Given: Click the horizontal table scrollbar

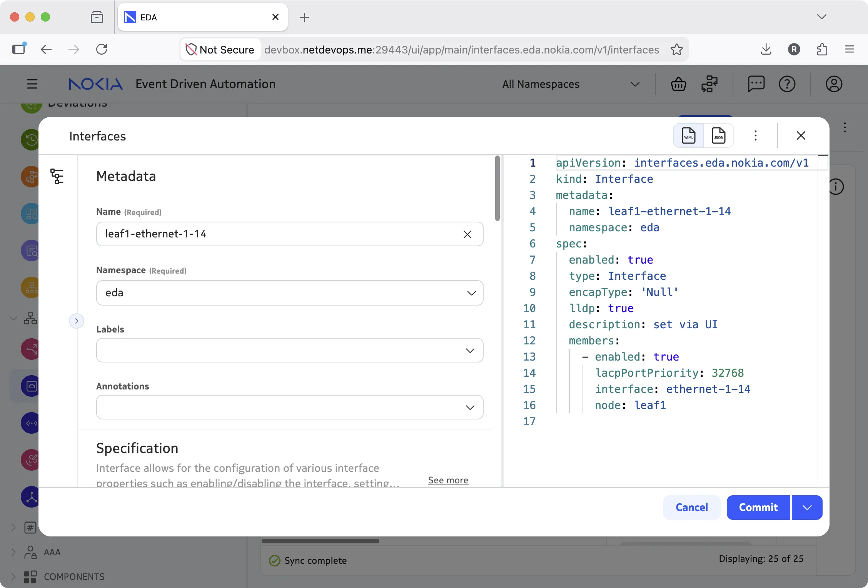Looking at the screenshot, I should point(320,541).
